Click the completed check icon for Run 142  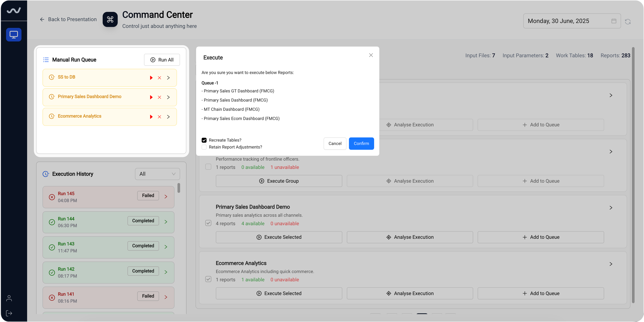52,272
